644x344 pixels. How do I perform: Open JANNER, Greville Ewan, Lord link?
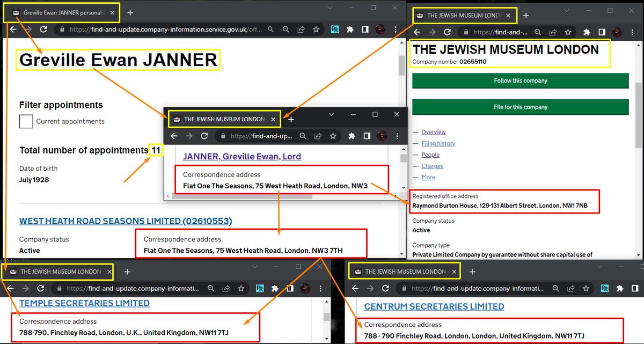[x=242, y=157]
